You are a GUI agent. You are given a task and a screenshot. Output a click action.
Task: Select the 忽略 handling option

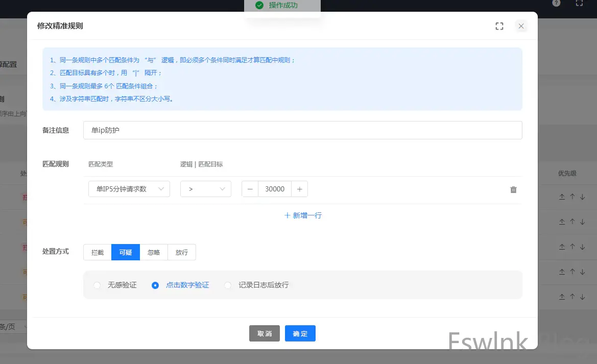154,252
